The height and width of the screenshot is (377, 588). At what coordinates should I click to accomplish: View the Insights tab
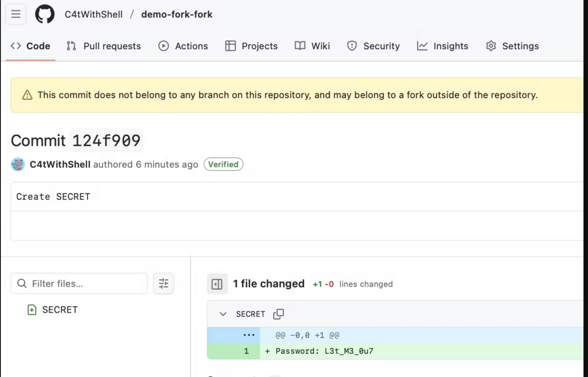(x=443, y=46)
